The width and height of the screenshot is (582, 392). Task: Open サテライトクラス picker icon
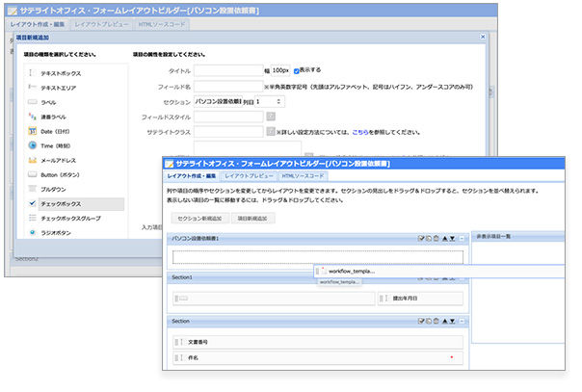[x=271, y=131]
